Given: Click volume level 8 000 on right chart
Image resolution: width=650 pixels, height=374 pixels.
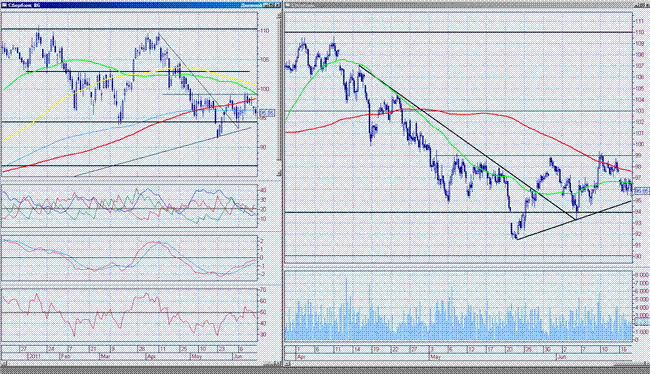Looking at the screenshot, I should coord(641,275).
